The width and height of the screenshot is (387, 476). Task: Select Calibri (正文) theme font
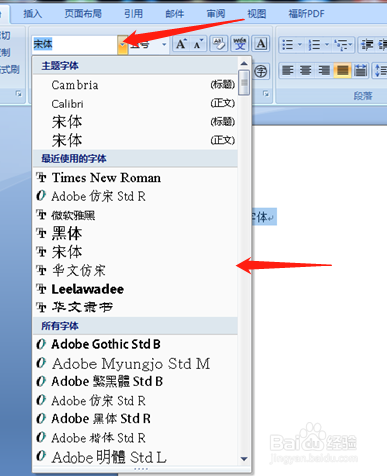coord(135,103)
